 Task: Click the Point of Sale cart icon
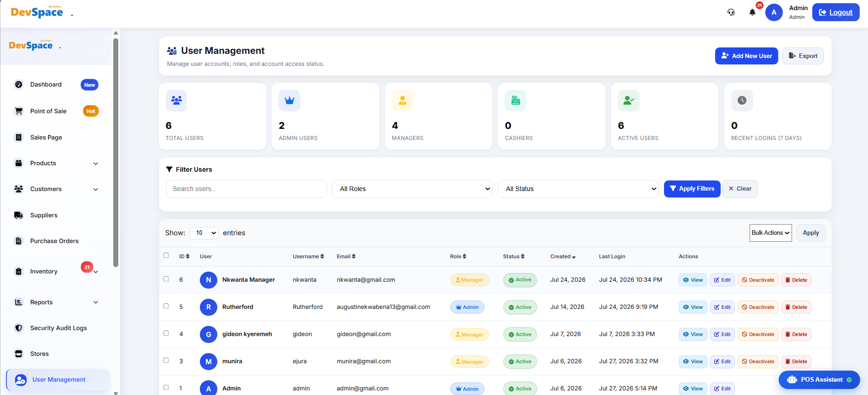[19, 111]
